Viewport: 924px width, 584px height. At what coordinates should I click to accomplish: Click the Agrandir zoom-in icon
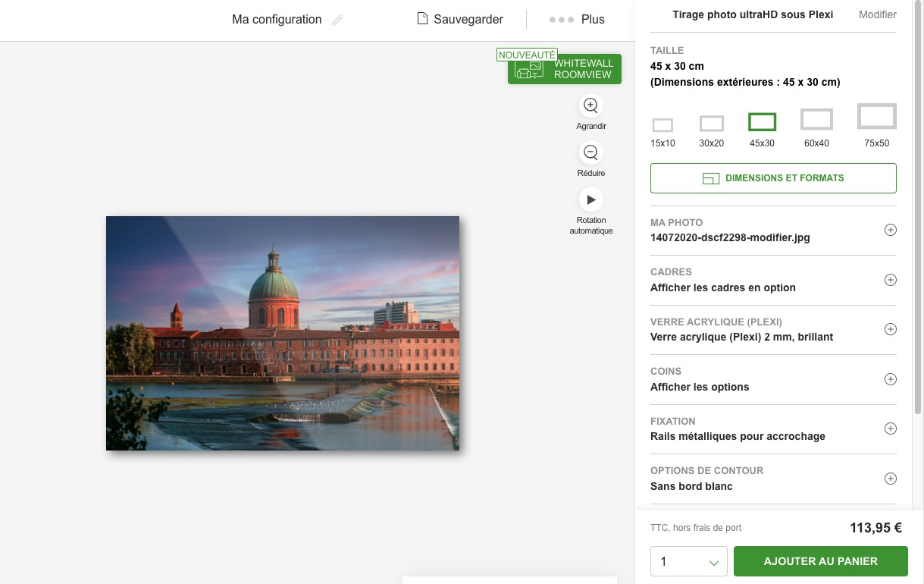[591, 105]
